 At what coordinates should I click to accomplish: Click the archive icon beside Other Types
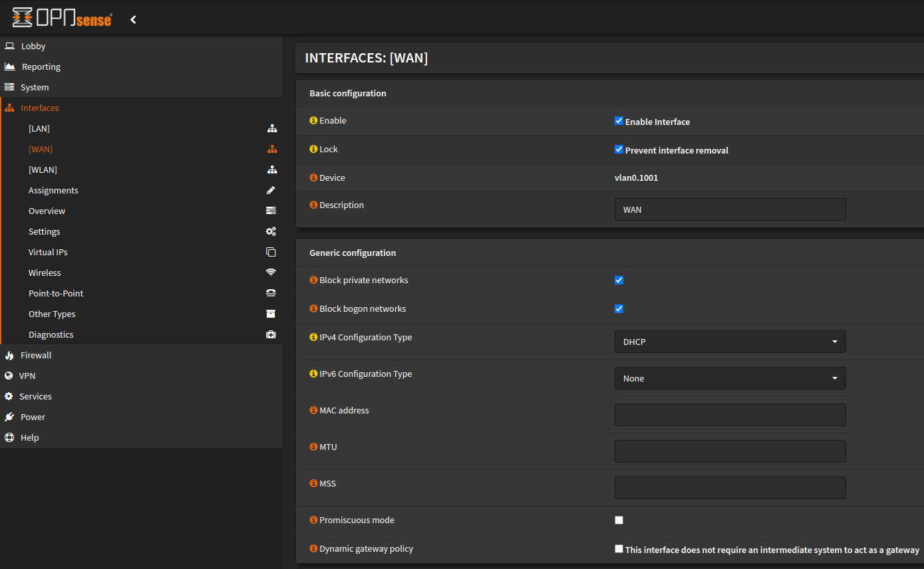click(x=271, y=314)
